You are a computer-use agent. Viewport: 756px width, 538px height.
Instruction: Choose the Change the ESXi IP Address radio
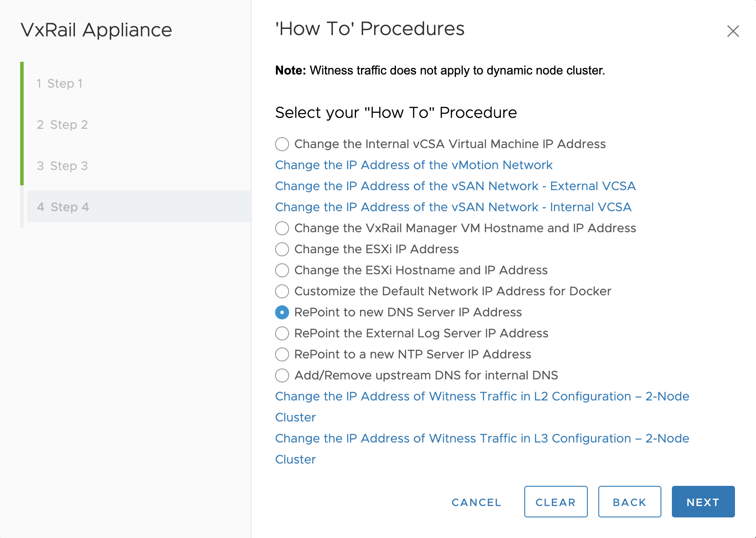(x=282, y=249)
